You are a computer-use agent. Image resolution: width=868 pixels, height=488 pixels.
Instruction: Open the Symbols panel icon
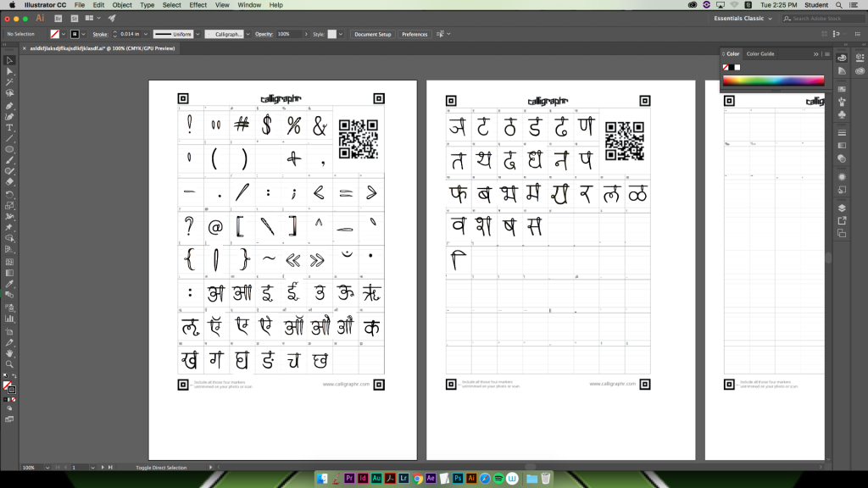(842, 114)
